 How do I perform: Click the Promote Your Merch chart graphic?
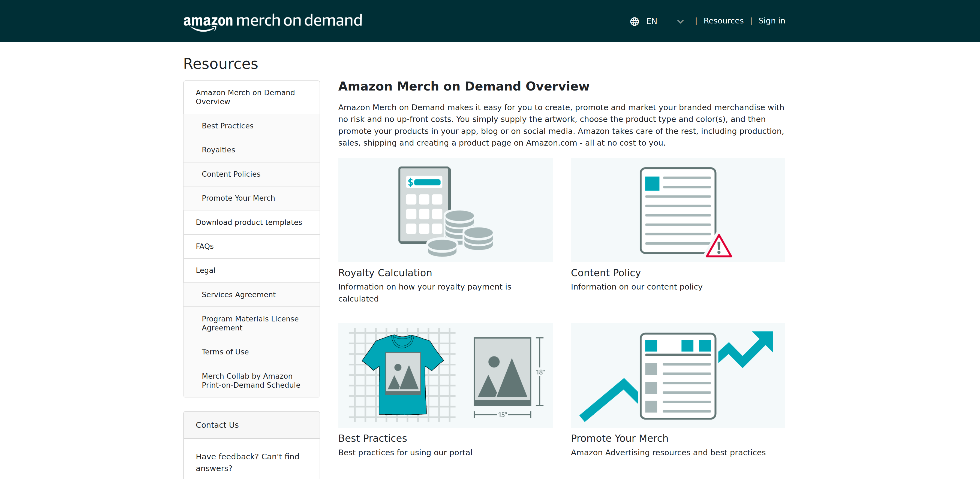tap(677, 375)
